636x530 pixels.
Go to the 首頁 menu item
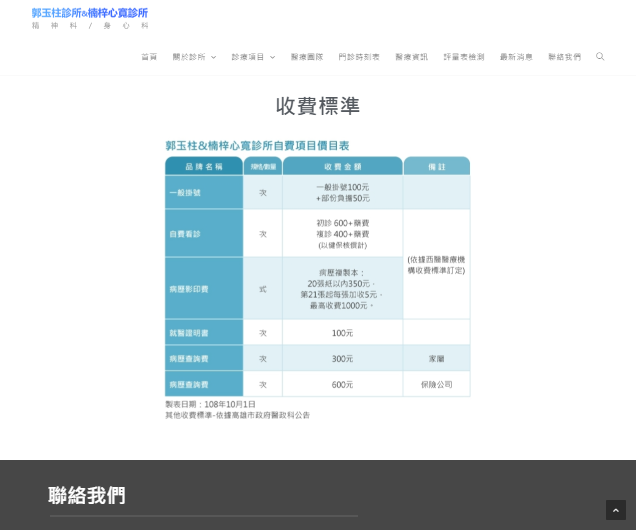click(x=149, y=57)
